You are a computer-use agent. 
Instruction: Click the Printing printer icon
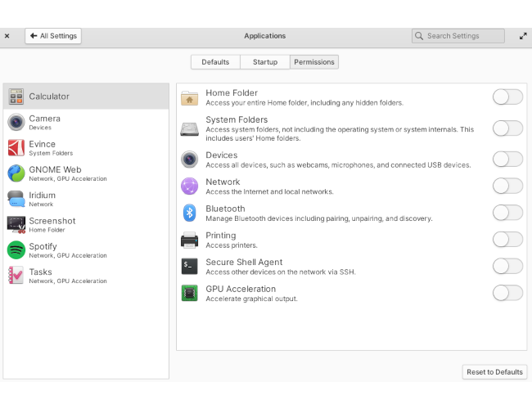click(x=189, y=240)
